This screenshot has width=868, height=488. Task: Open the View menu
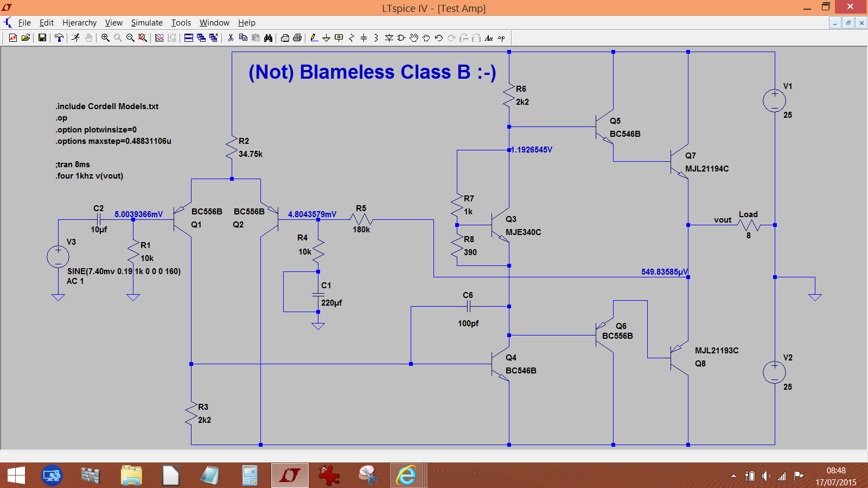113,23
